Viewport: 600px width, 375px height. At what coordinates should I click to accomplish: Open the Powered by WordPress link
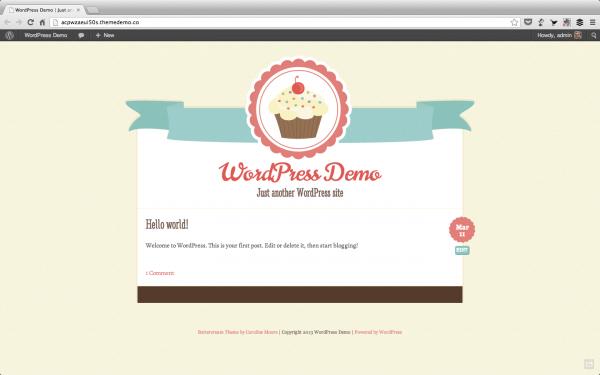click(x=378, y=332)
